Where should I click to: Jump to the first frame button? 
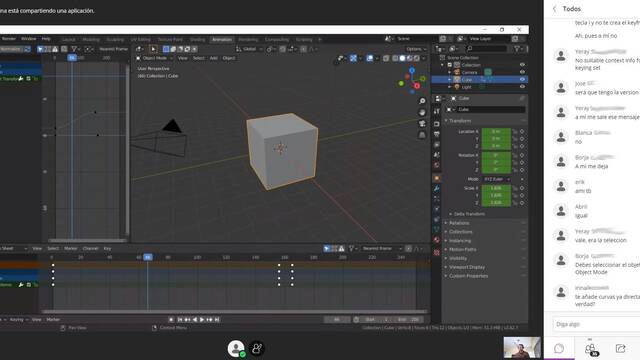pyautogui.click(x=180, y=320)
